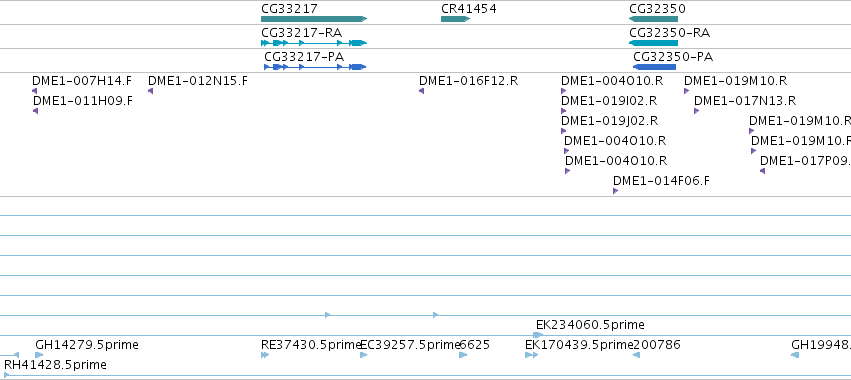The image size is (851, 380).
Task: Click the DME1-014F06.F marker arrow
Action: (615, 191)
